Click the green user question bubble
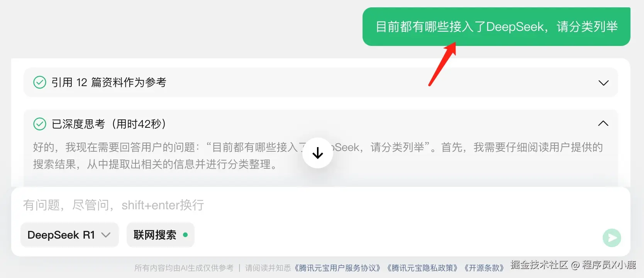The image size is (644, 278). click(497, 27)
